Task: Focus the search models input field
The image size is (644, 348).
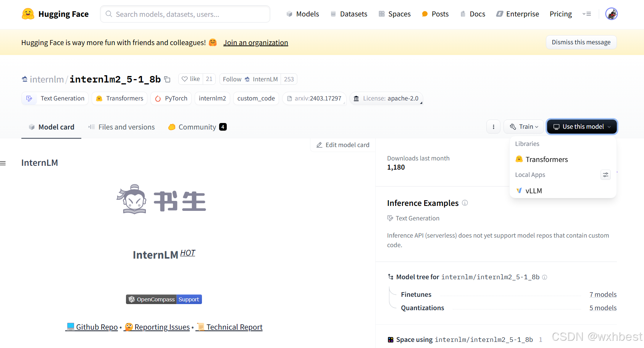Action: pos(185,14)
